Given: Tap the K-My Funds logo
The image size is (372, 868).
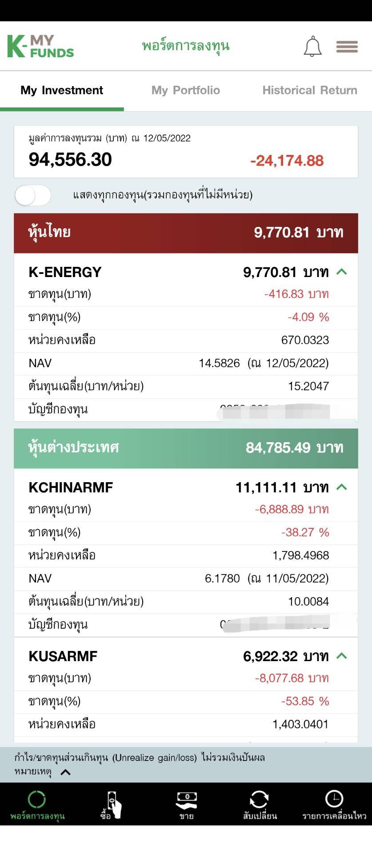Looking at the screenshot, I should click(x=40, y=46).
